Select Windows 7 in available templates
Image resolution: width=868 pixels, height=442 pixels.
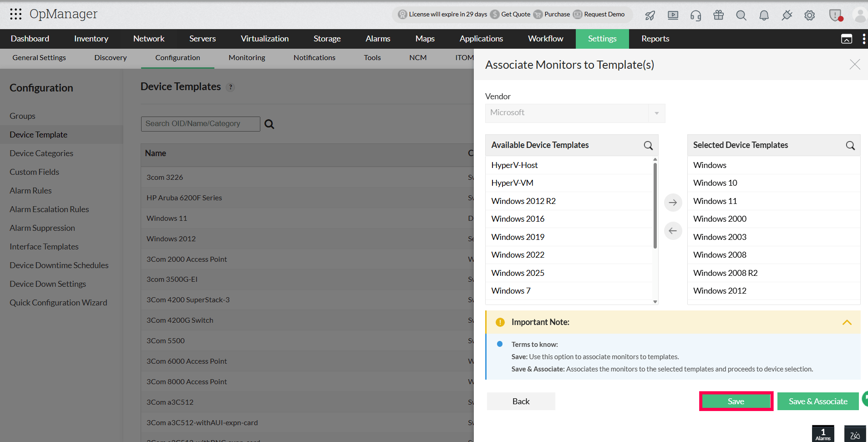569,291
